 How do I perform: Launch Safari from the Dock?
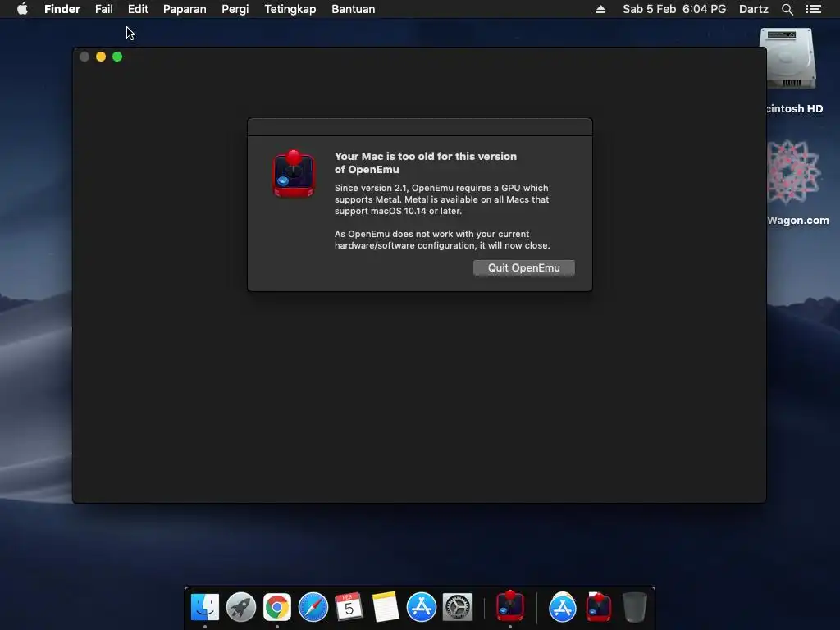tap(313, 607)
